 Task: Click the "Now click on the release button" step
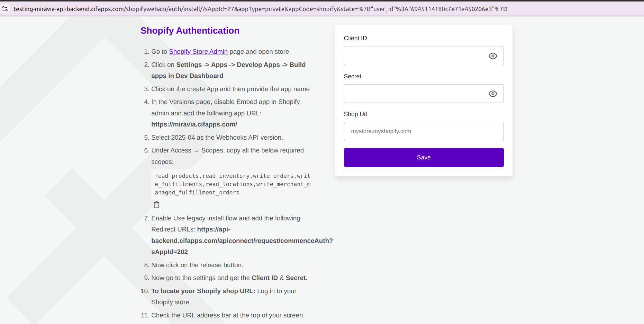(197, 265)
